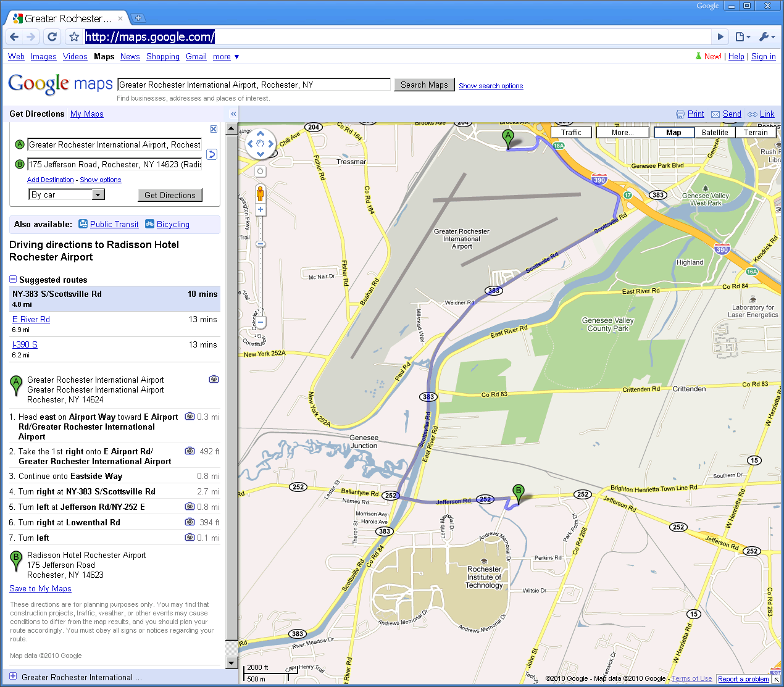The height and width of the screenshot is (687, 784).
Task: Click the Get Directions button
Action: coord(170,195)
